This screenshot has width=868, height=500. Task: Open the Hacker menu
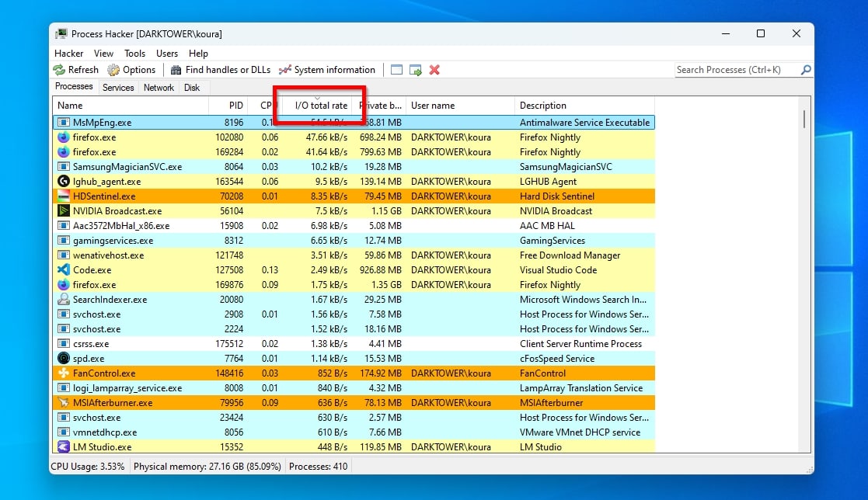pyautogui.click(x=69, y=54)
